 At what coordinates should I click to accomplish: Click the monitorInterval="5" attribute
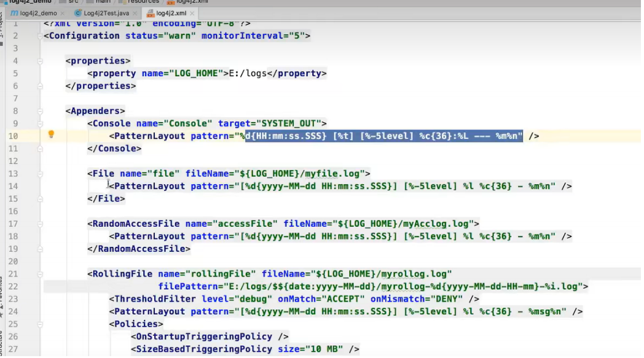coord(253,36)
